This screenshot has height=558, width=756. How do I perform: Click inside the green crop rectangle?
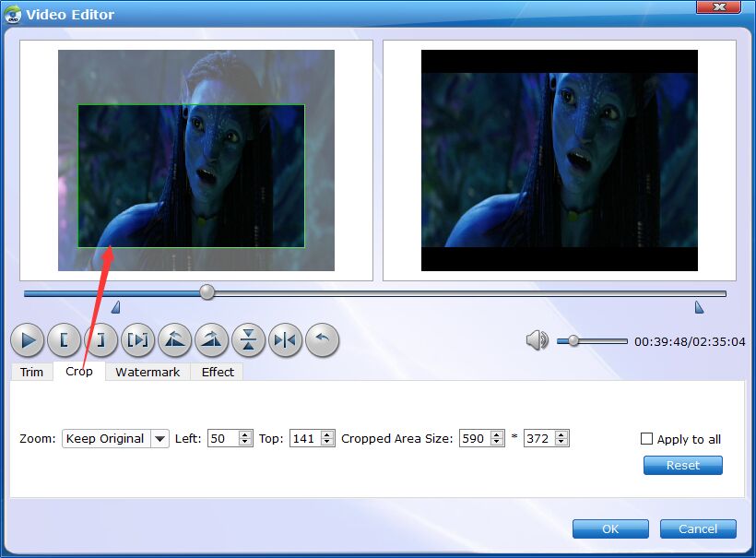coord(192,176)
